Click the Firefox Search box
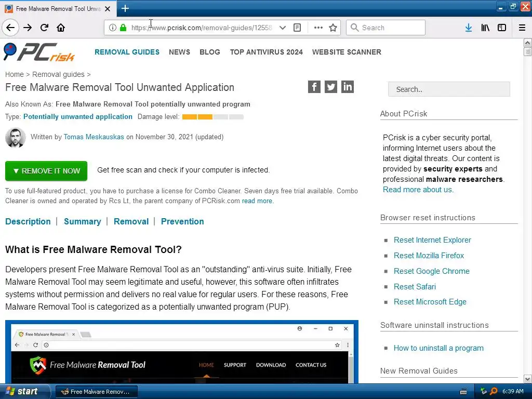The image size is (532, 399). tap(386, 28)
